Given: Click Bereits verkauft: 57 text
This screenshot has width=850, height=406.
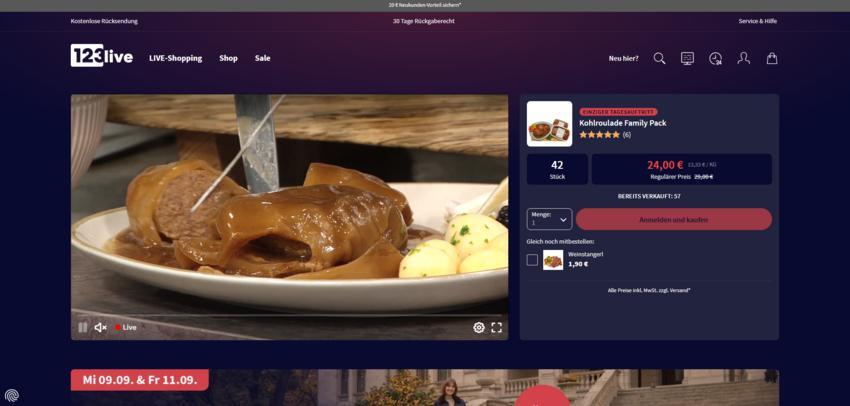Looking at the screenshot, I should point(649,196).
